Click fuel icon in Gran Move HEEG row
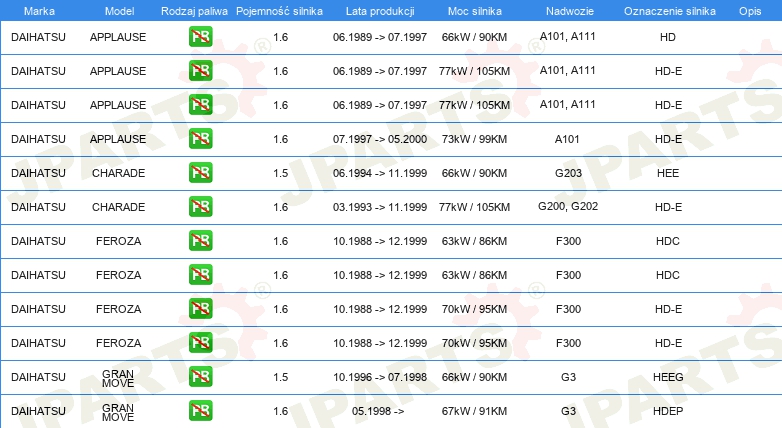 [x=200, y=377]
